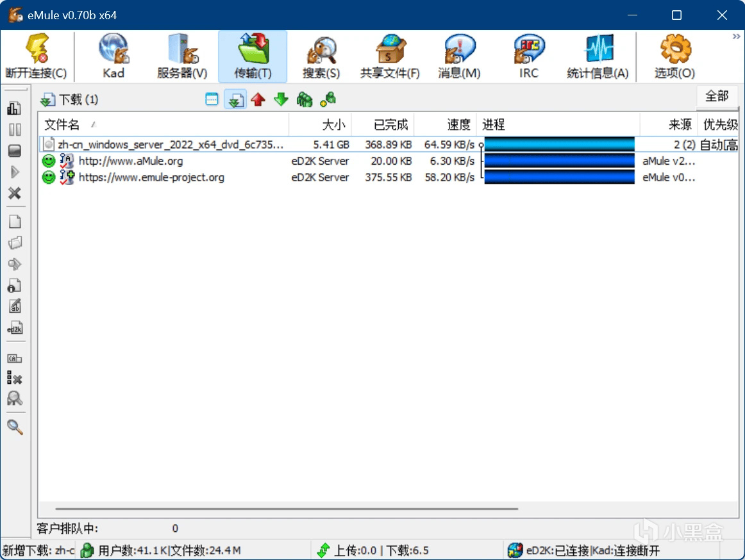745x560 pixels.
Task: Select the zh-cn_windows_server_2022 download row
Action: (389, 144)
